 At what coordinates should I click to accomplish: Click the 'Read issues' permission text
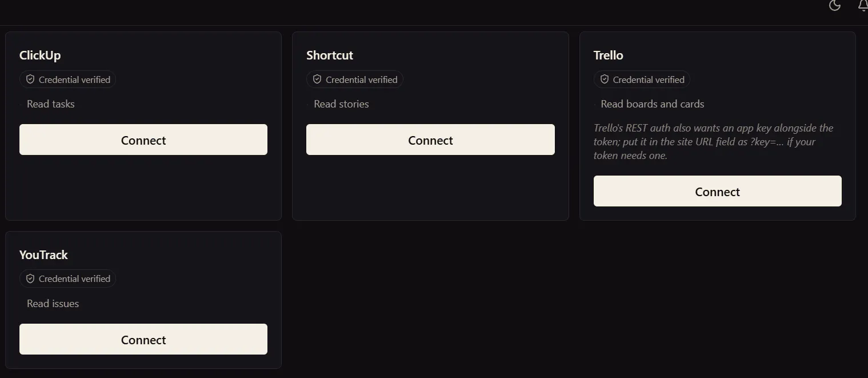pos(53,304)
